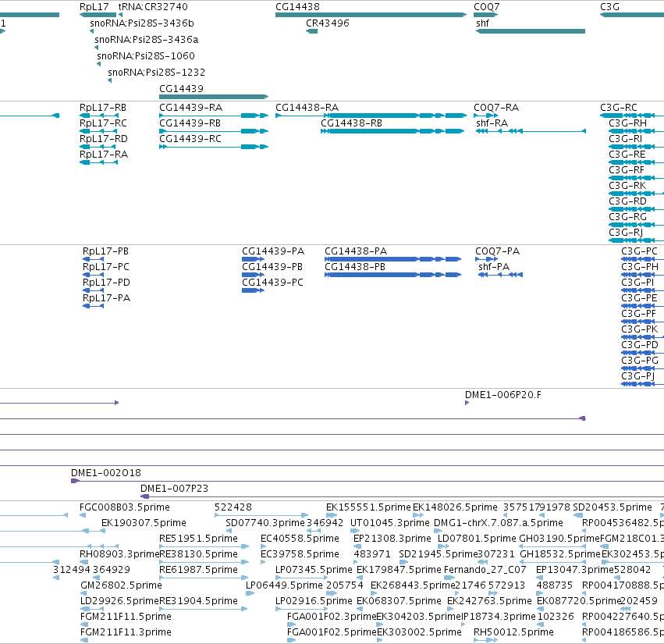
Task: Click the Fernando_27_C07 feature label
Action: pyautogui.click(x=485, y=570)
